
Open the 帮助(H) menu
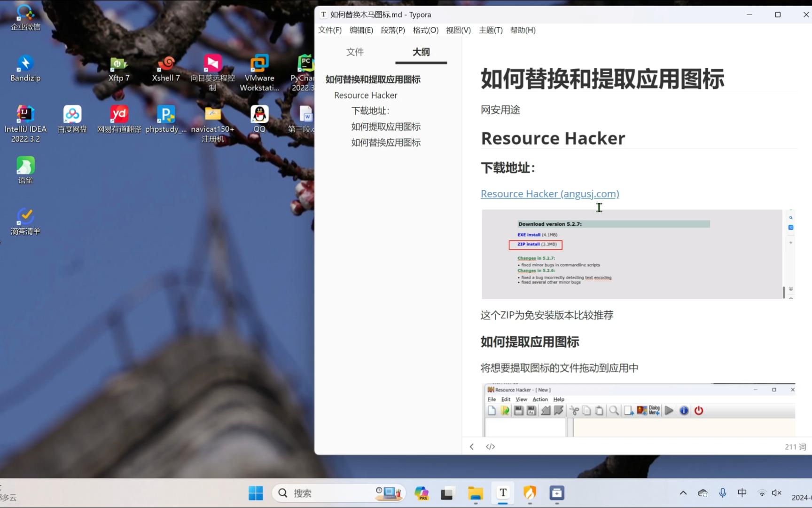tap(523, 30)
